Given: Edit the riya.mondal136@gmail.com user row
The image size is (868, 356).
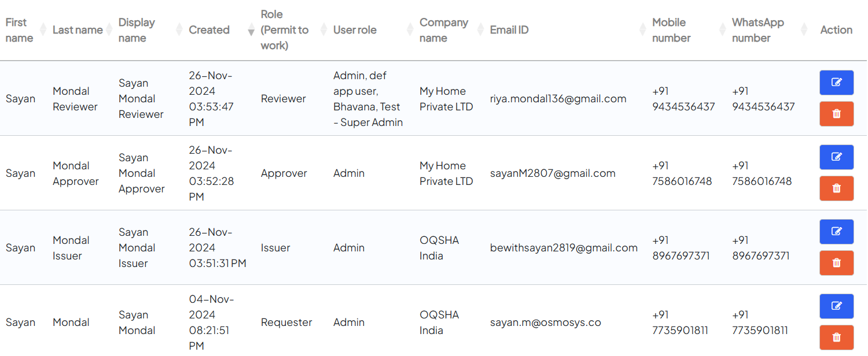Looking at the screenshot, I should (x=836, y=83).
